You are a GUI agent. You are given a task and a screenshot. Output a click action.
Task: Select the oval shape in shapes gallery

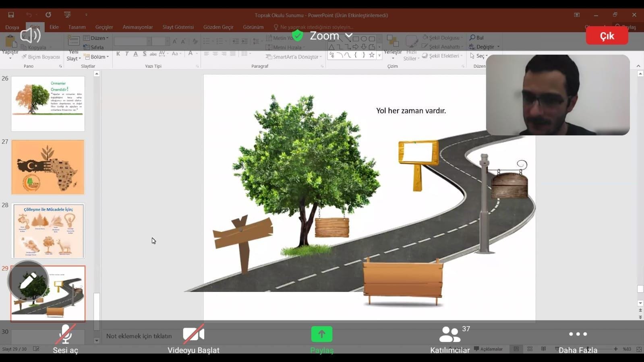(364, 39)
